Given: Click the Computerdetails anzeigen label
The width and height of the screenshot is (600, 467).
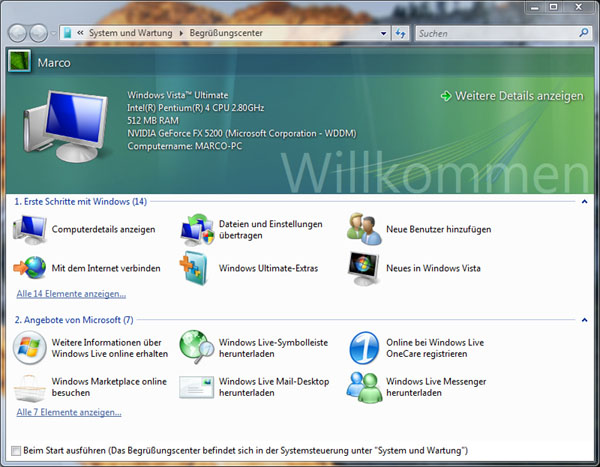Looking at the screenshot, I should pos(103,229).
